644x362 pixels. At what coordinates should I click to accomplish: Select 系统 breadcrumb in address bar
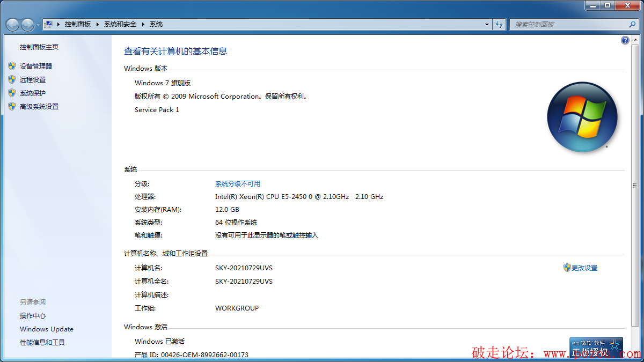(x=156, y=24)
